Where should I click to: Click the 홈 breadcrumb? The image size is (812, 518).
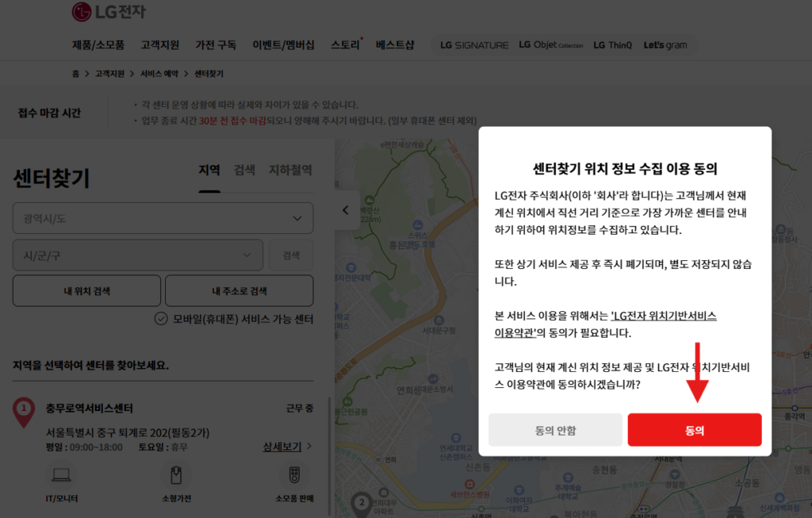pyautogui.click(x=75, y=74)
